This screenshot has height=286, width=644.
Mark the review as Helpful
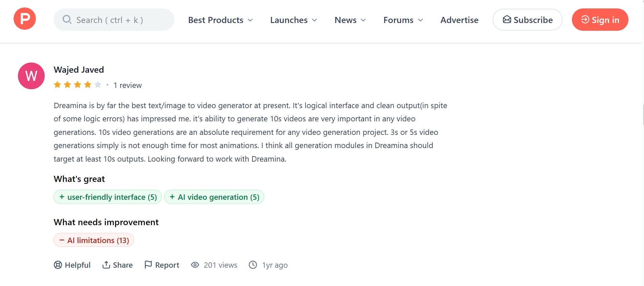pos(72,265)
